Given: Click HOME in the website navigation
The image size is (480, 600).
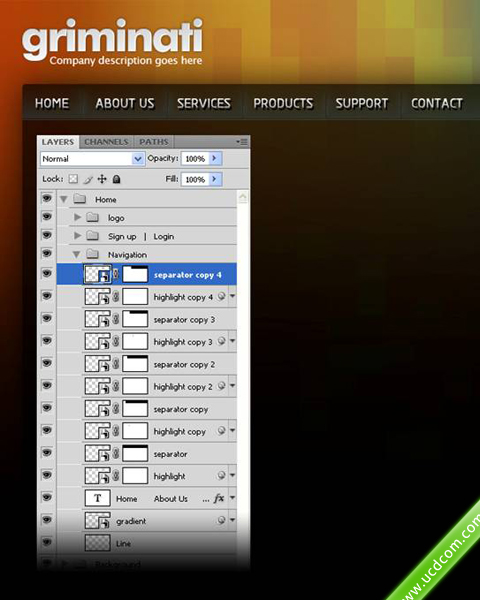Looking at the screenshot, I should tap(52, 103).
